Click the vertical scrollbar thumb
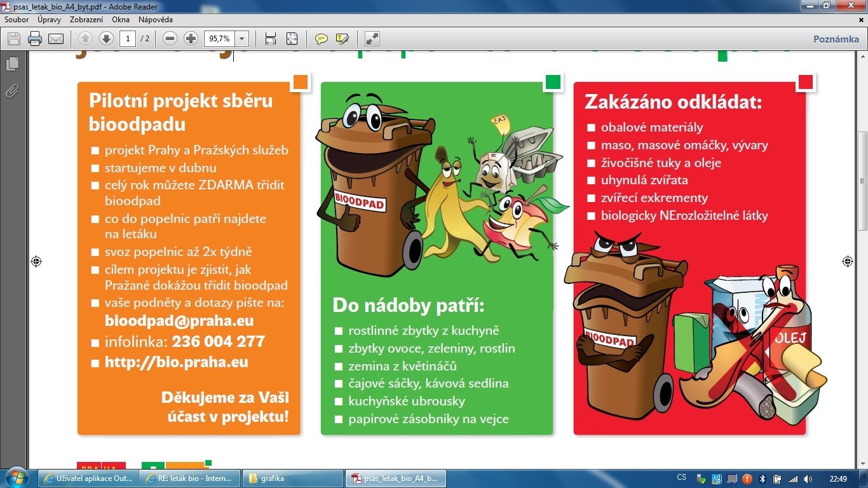The image size is (868, 488). pyautogui.click(x=862, y=181)
